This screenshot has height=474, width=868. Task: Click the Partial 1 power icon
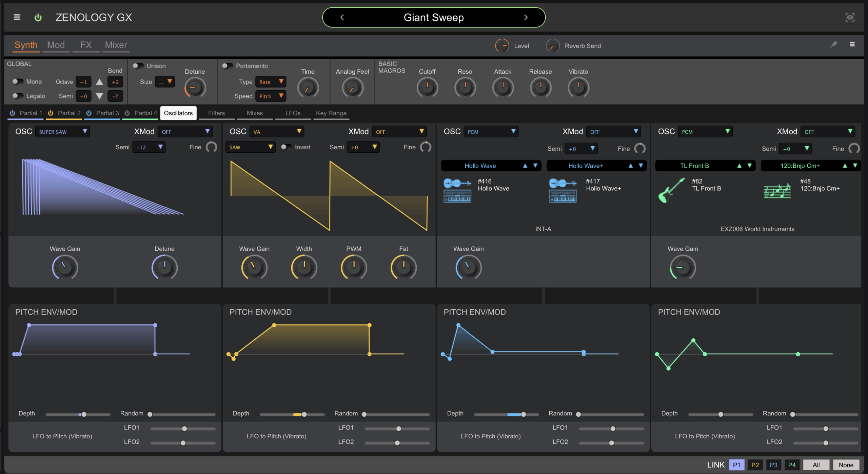click(12, 113)
